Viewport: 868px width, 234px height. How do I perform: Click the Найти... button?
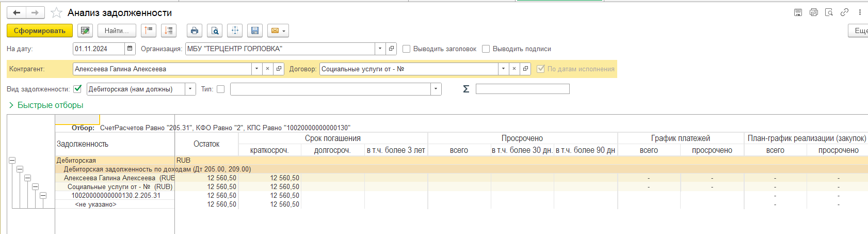point(117,30)
